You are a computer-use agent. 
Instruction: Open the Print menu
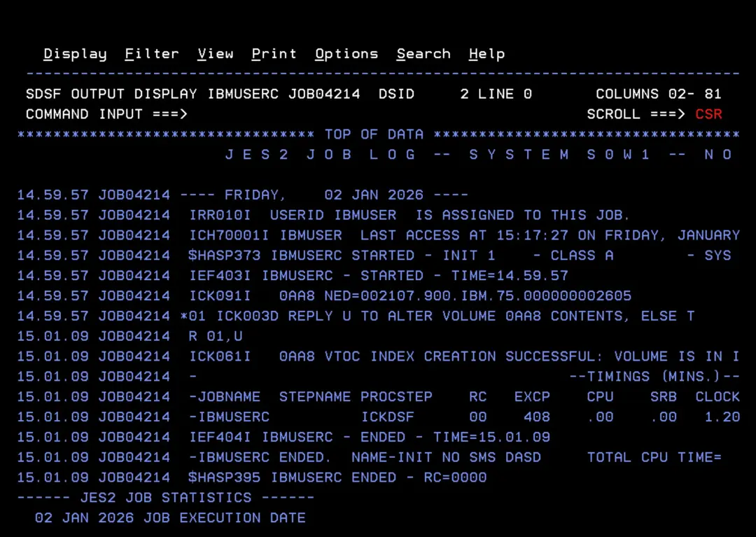tap(274, 54)
